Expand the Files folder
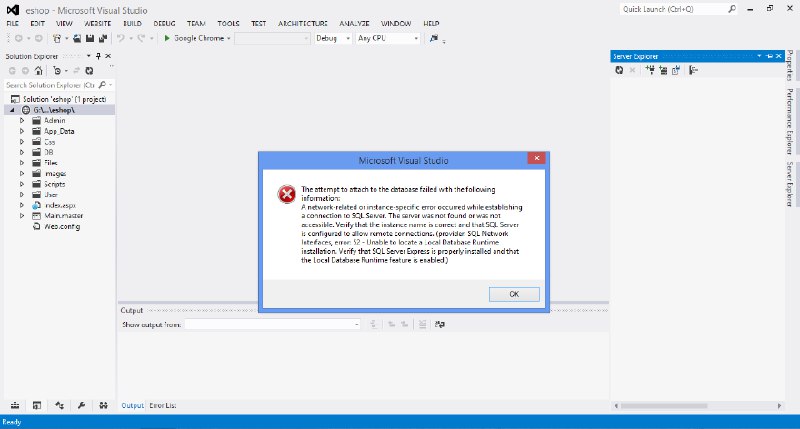Image resolution: width=800 pixels, height=429 pixels. 22,163
